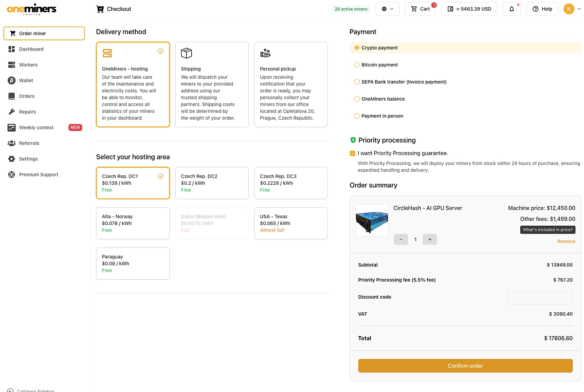584x392 pixels.
Task: Select Payment in person option
Action: click(378, 116)
